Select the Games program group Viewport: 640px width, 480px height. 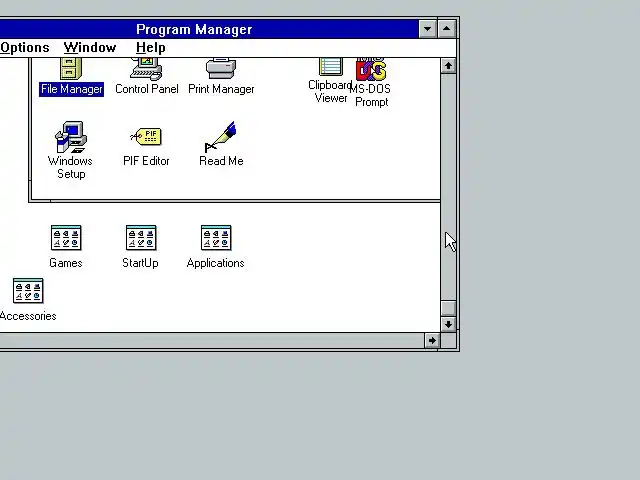pos(66,238)
